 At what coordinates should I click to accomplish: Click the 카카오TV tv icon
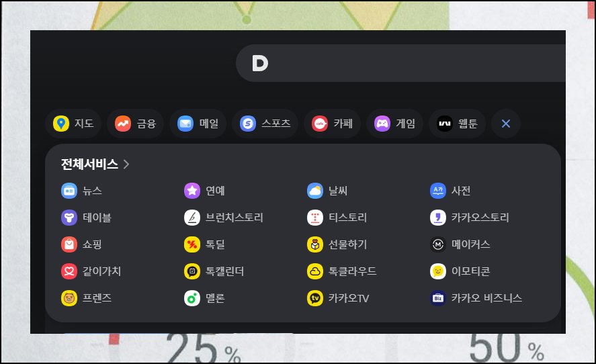coord(315,298)
